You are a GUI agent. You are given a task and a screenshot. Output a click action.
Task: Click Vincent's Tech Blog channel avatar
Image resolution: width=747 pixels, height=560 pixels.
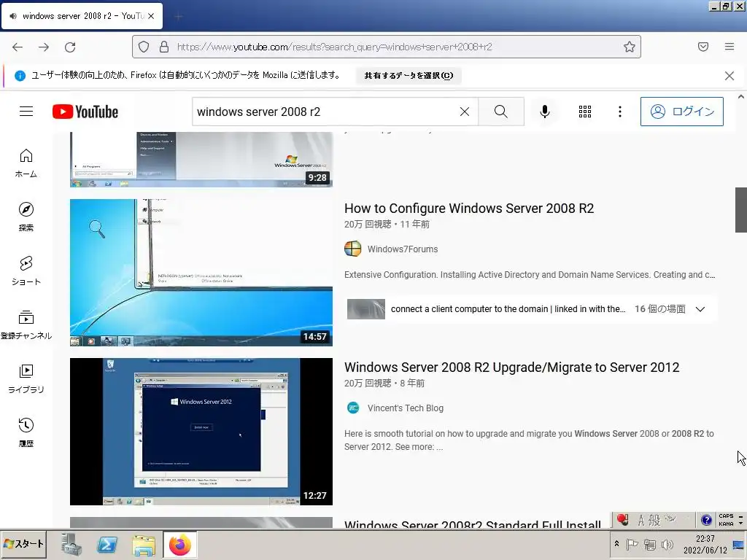[353, 408]
